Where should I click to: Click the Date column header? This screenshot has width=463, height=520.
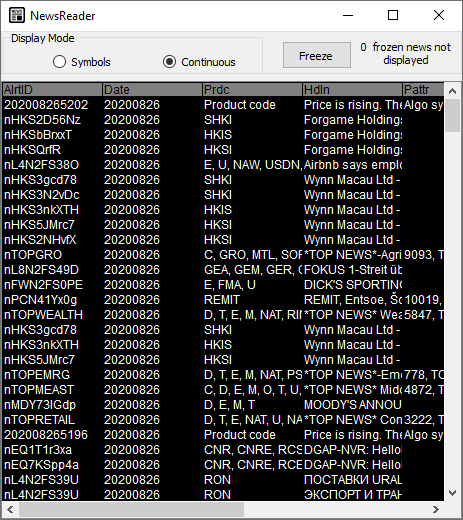[x=152, y=90]
